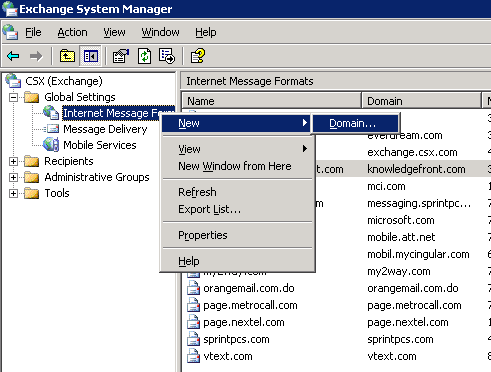Screen dimensions: 491x372
Task: Open the New submenu arrow in context menu
Action: coord(305,123)
